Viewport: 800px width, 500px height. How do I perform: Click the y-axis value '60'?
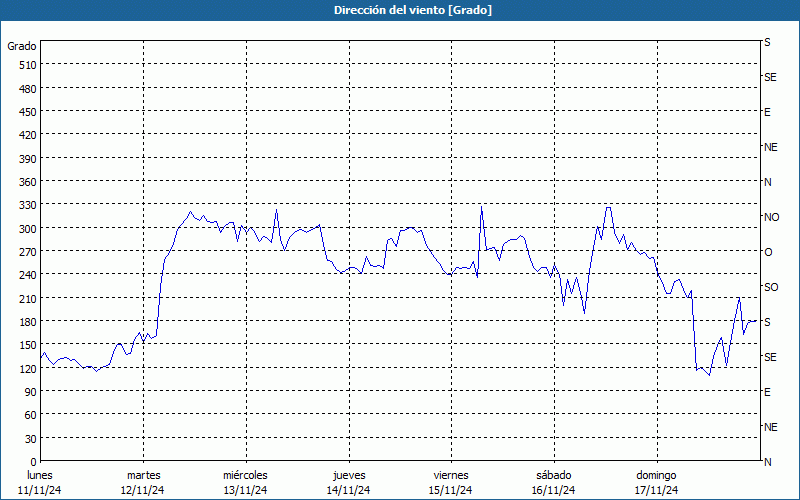[x=31, y=415]
